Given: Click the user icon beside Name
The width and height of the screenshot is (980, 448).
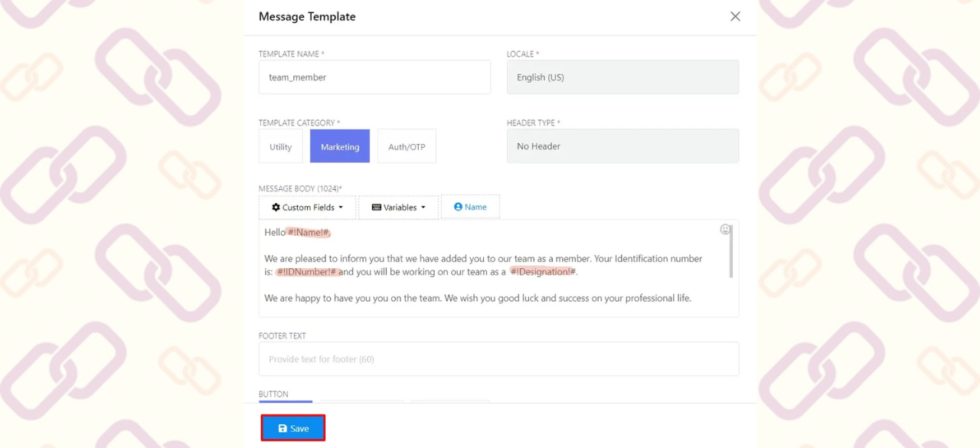Looking at the screenshot, I should [458, 207].
